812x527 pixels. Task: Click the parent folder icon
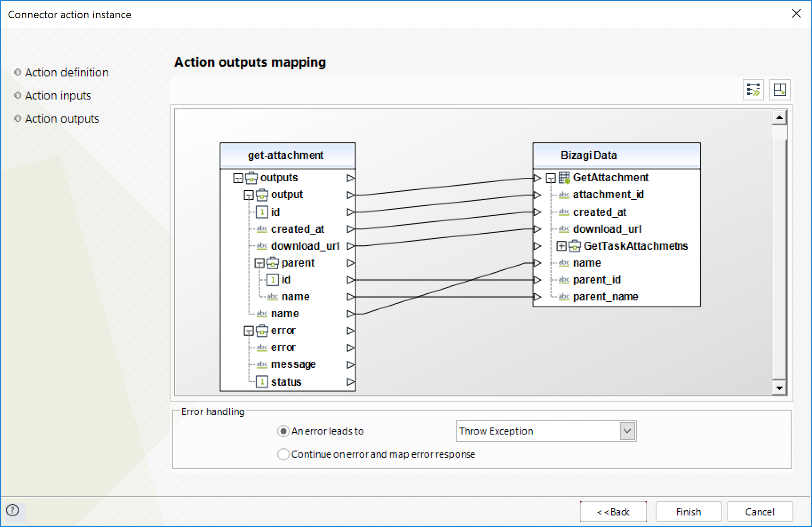pos(273,263)
